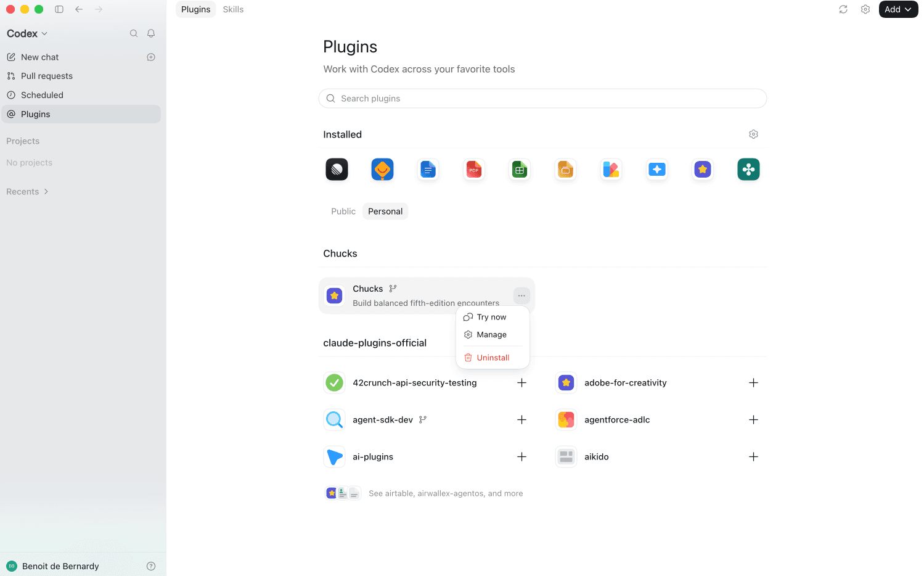Open the blue document installed plugin
Screen dimensions: 924x576
coord(428,170)
